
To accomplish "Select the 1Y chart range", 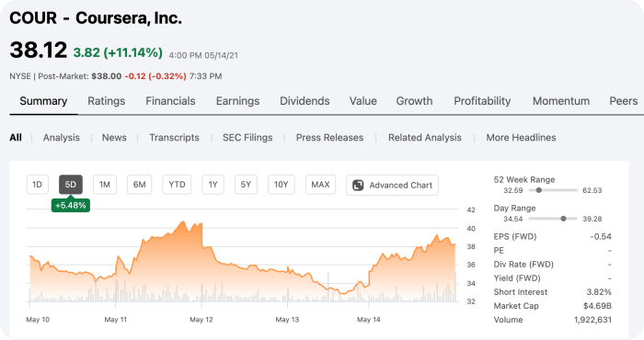I will [x=213, y=185].
